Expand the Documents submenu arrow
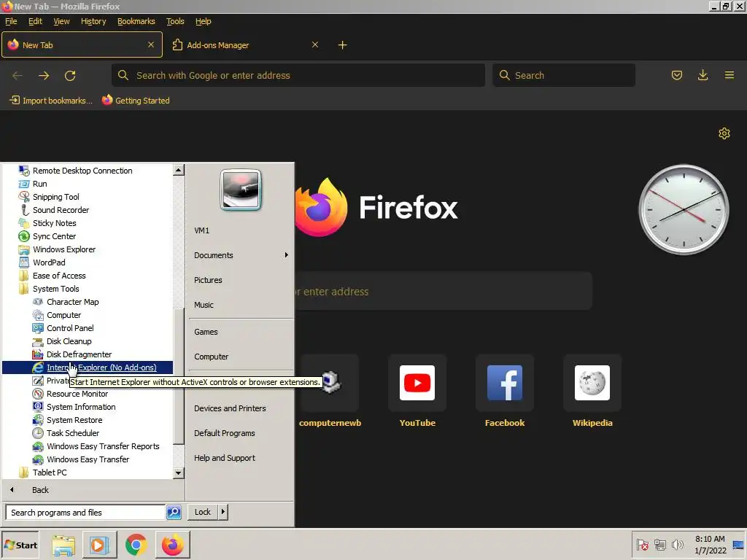747x560 pixels. [x=286, y=254]
